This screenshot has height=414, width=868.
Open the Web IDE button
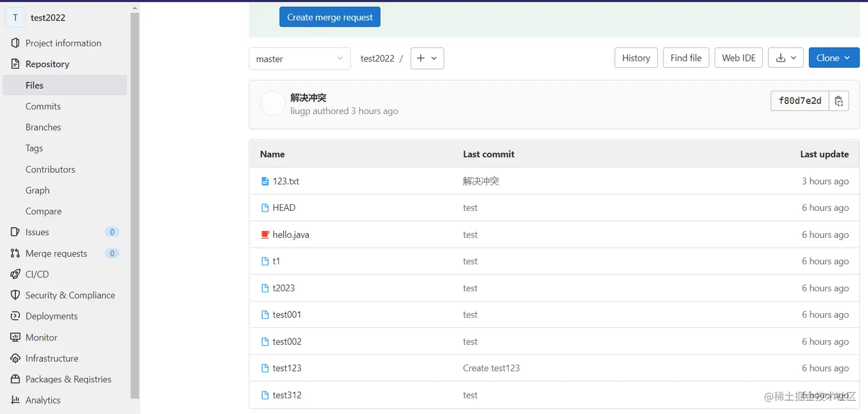pyautogui.click(x=739, y=58)
